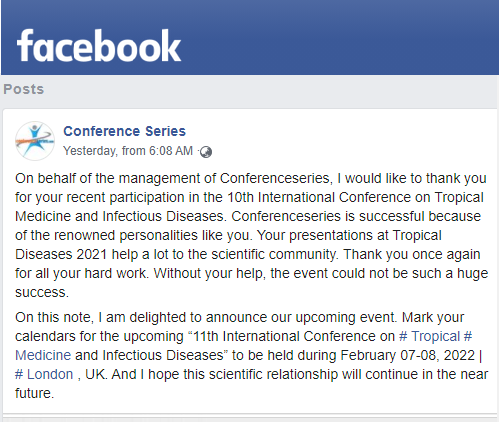Follow the # Tropical hashtag
This screenshot has width=503, height=422.
click(430, 336)
